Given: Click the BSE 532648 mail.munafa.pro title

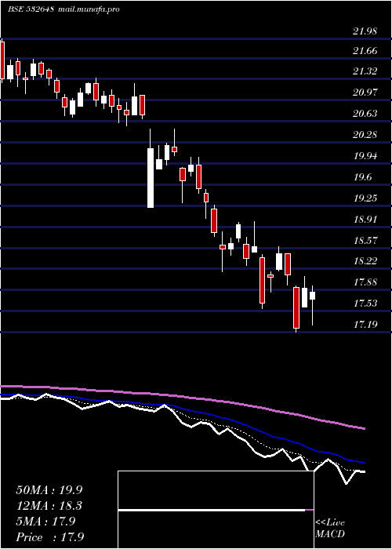Looking at the screenshot, I should point(64,9).
